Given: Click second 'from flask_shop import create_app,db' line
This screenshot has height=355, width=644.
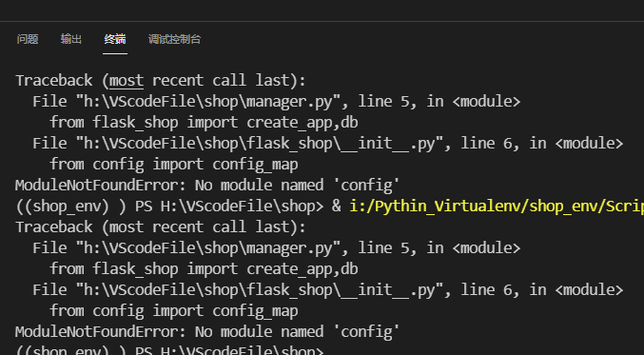Looking at the screenshot, I should click(205, 269).
